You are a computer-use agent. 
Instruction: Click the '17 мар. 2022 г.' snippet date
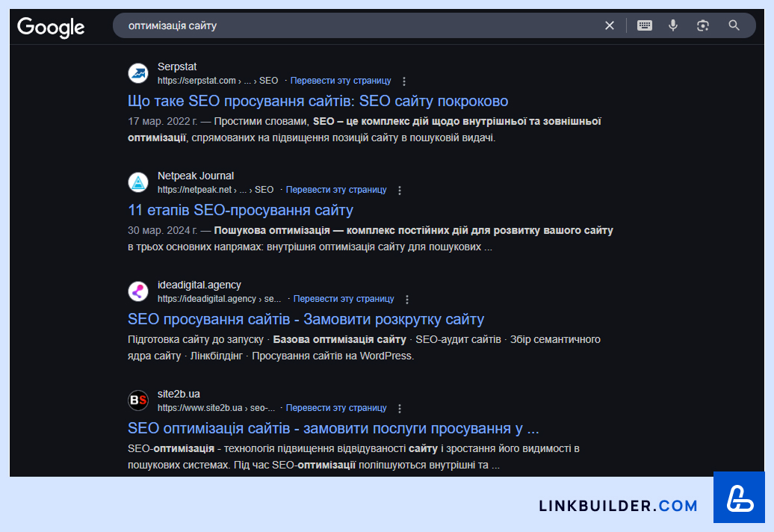point(162,121)
